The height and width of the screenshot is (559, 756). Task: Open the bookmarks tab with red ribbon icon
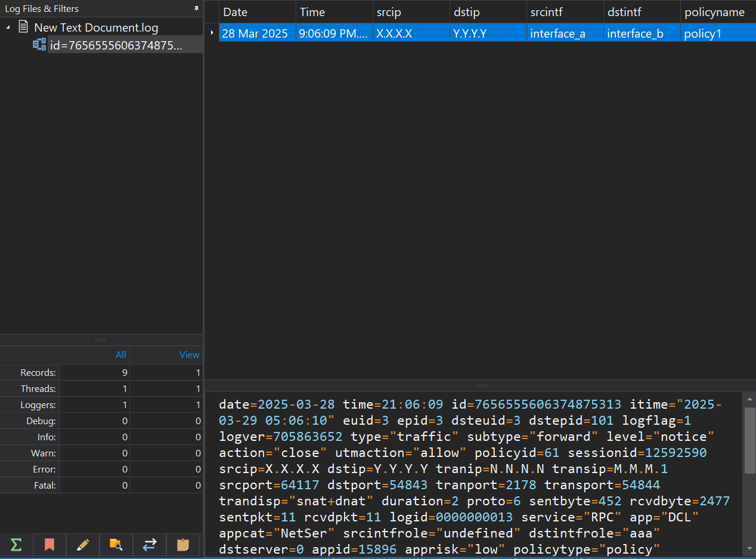[49, 544]
